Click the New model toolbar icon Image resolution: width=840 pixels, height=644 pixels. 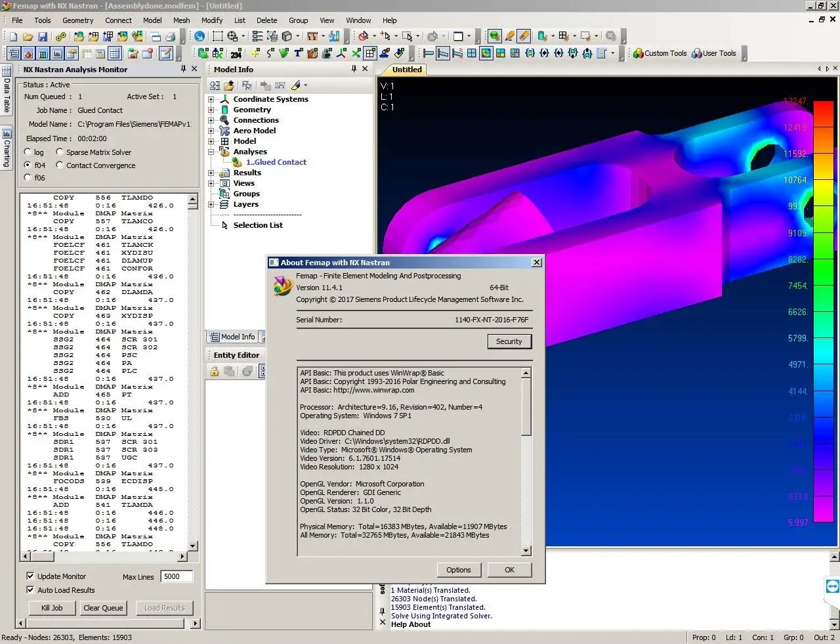pos(14,37)
